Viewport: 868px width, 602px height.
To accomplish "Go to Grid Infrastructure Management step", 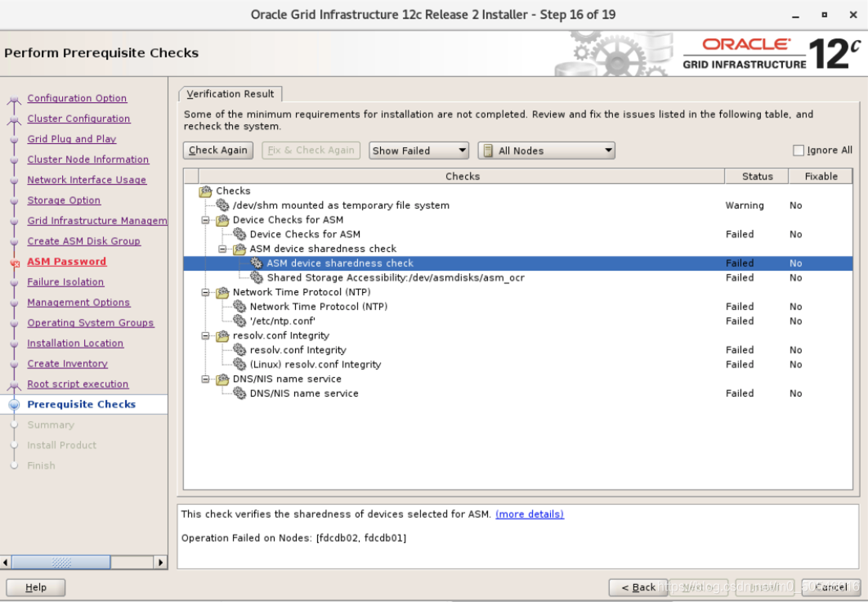I will [x=97, y=221].
